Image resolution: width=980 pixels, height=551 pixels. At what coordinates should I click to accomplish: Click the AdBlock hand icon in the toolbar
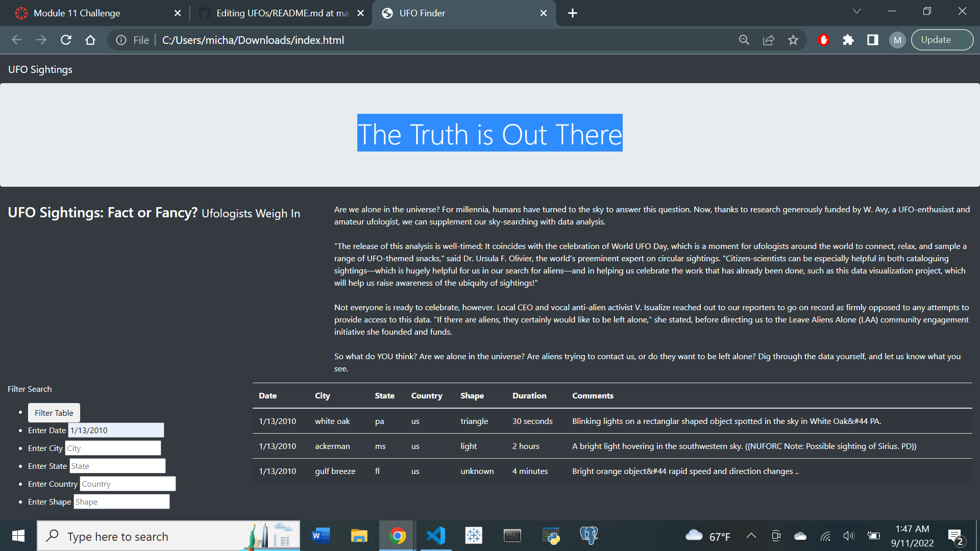coord(823,40)
